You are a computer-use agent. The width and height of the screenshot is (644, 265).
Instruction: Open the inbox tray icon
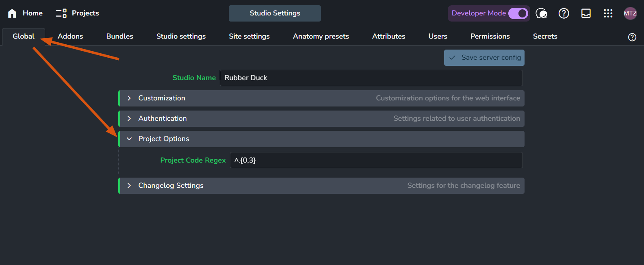(586, 13)
